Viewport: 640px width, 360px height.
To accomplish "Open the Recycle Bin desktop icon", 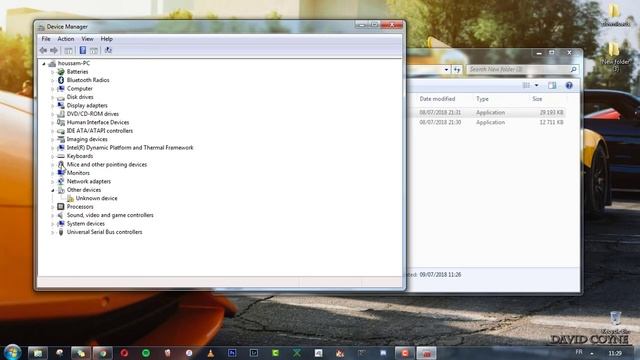I will click(x=615, y=322).
